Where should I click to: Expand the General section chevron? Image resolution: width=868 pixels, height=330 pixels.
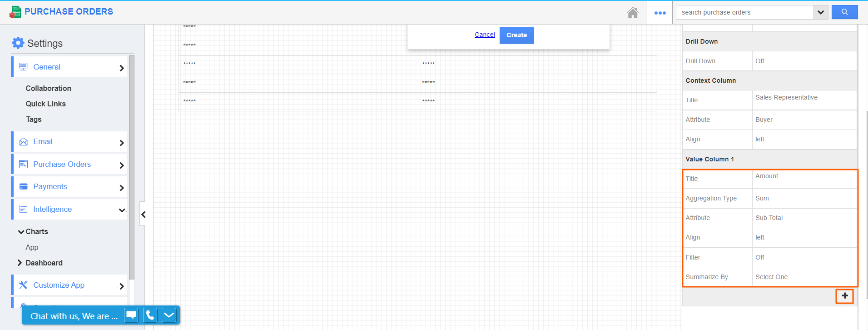click(x=121, y=68)
